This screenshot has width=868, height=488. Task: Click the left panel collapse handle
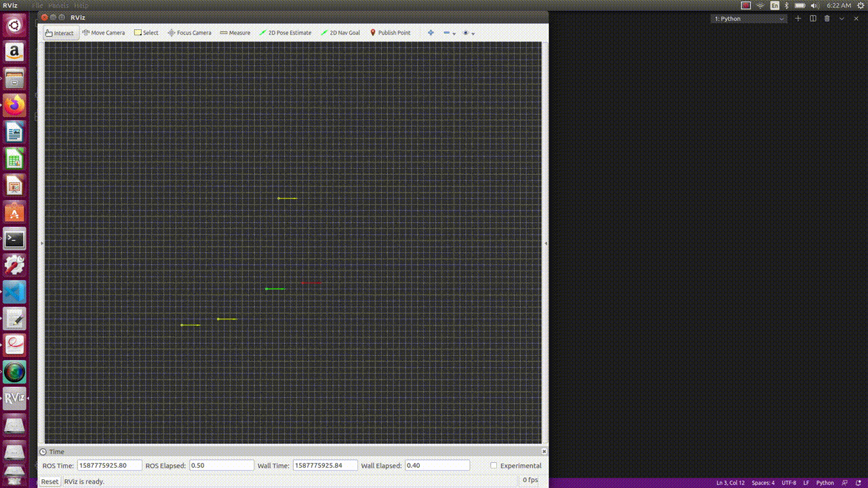pos(42,243)
